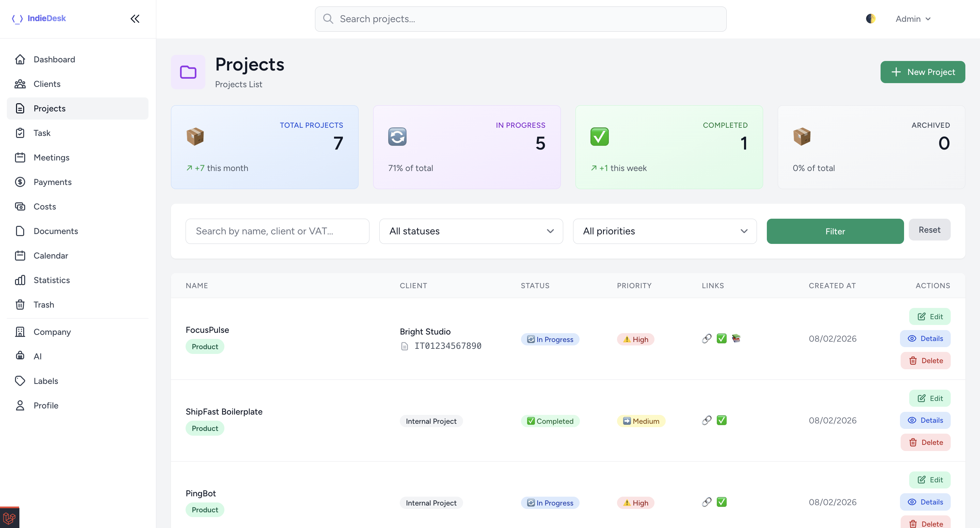Click the IndieDesk logo

click(39, 18)
